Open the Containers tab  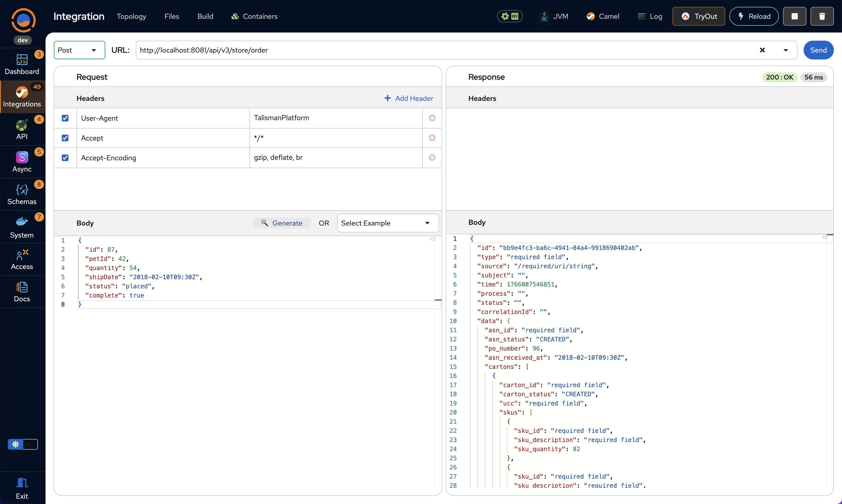point(254,16)
